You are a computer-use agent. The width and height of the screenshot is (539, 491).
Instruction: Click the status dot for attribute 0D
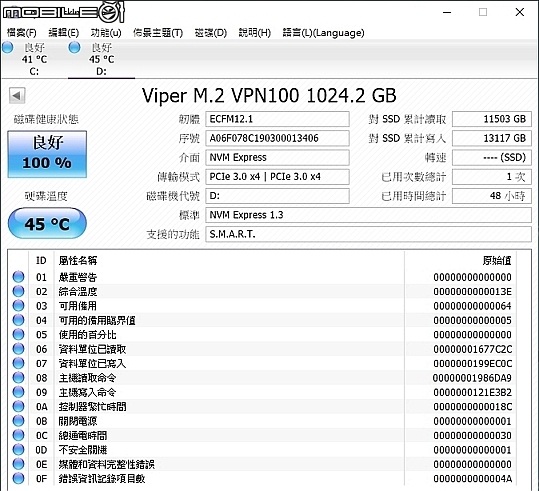(x=18, y=450)
